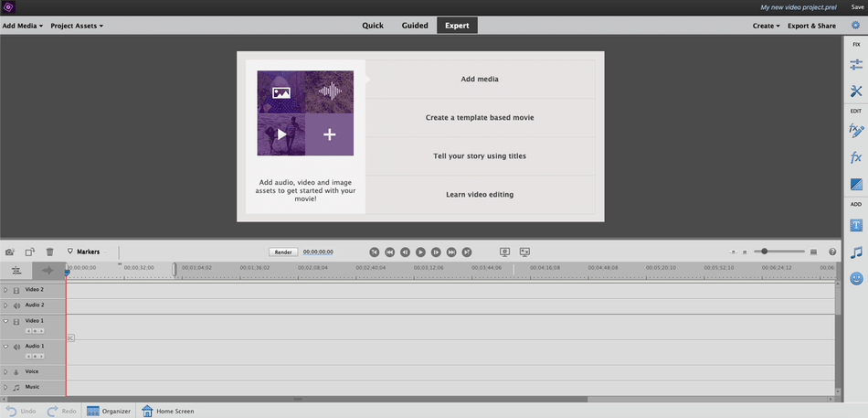This screenshot has height=418, width=868.
Task: Click the Voice microphone track icon
Action: coord(16,372)
